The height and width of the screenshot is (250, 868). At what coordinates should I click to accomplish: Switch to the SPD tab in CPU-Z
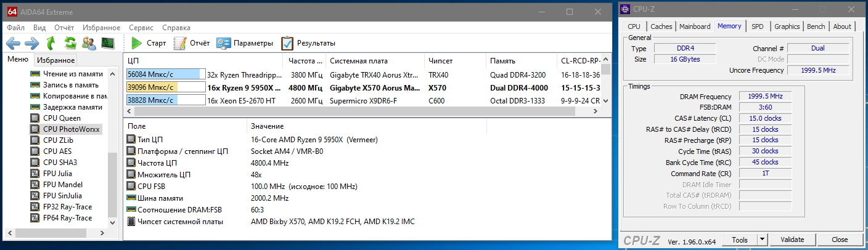coord(757,26)
